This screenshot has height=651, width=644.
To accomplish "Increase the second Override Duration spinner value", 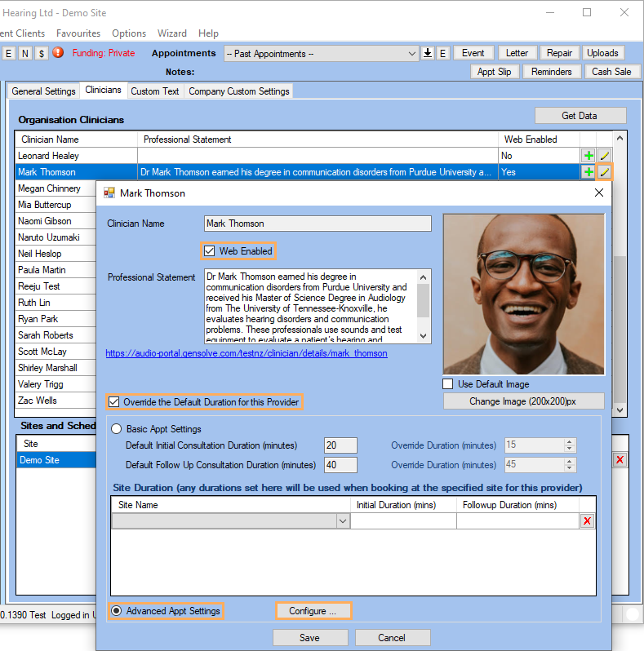I will point(570,461).
